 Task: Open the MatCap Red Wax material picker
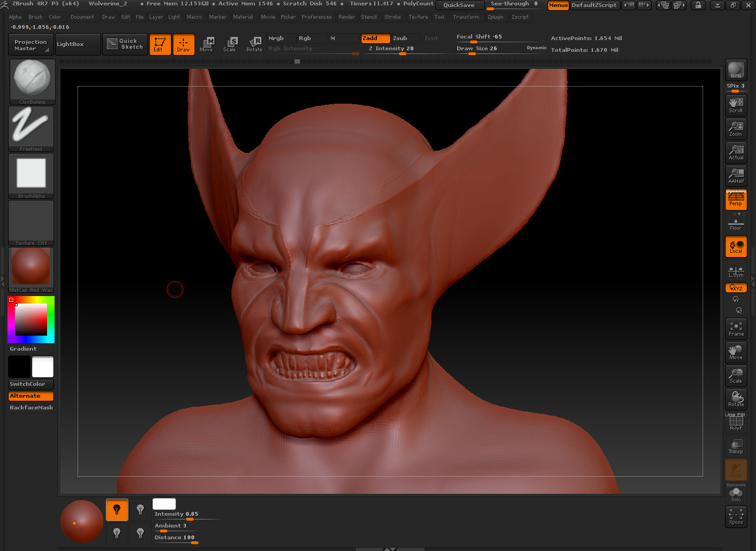[32, 270]
